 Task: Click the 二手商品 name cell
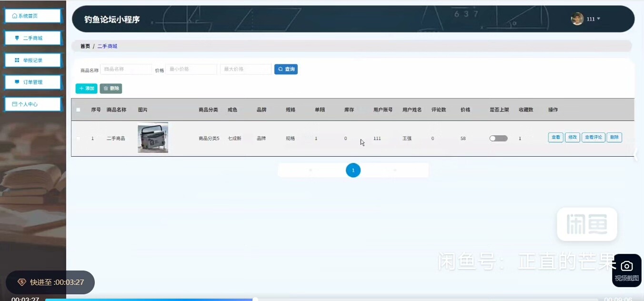[x=116, y=138]
